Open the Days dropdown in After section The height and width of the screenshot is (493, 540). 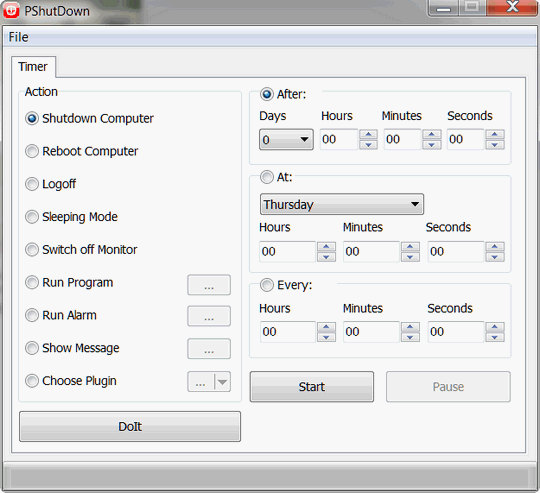click(x=286, y=139)
